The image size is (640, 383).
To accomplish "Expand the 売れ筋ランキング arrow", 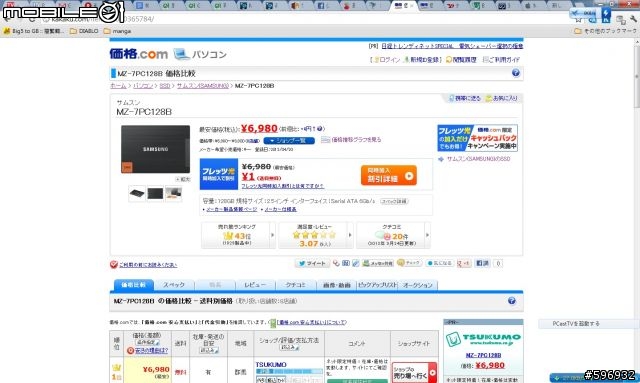I will [273, 235].
